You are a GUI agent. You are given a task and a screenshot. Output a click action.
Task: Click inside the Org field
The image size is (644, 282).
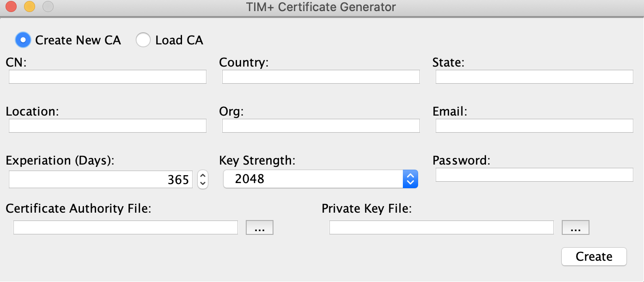coord(321,125)
